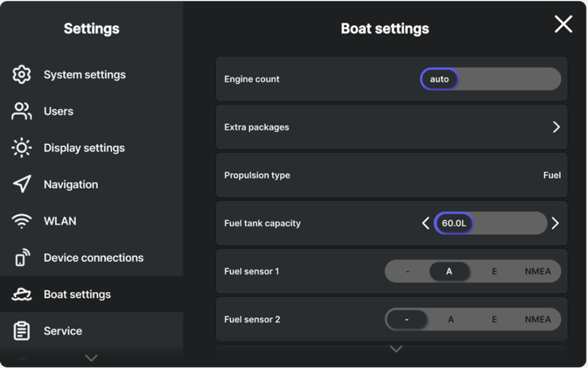This screenshot has width=588, height=368.
Task: Click the Fuel tank capacity slider track
Action: 490,223
